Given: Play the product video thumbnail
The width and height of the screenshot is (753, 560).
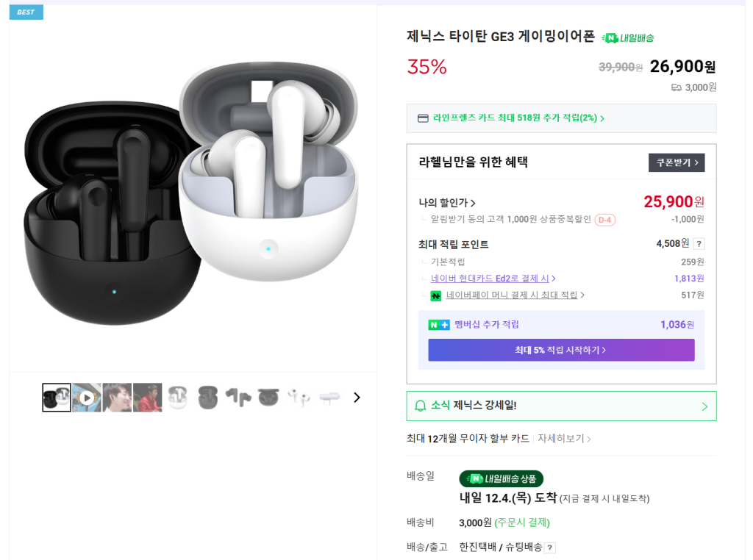Looking at the screenshot, I should 87,398.
